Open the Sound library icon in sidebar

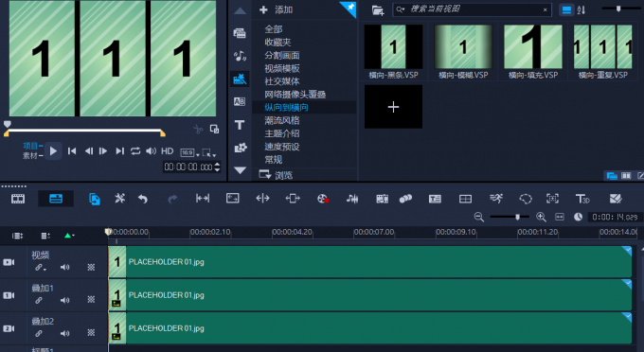[240, 56]
